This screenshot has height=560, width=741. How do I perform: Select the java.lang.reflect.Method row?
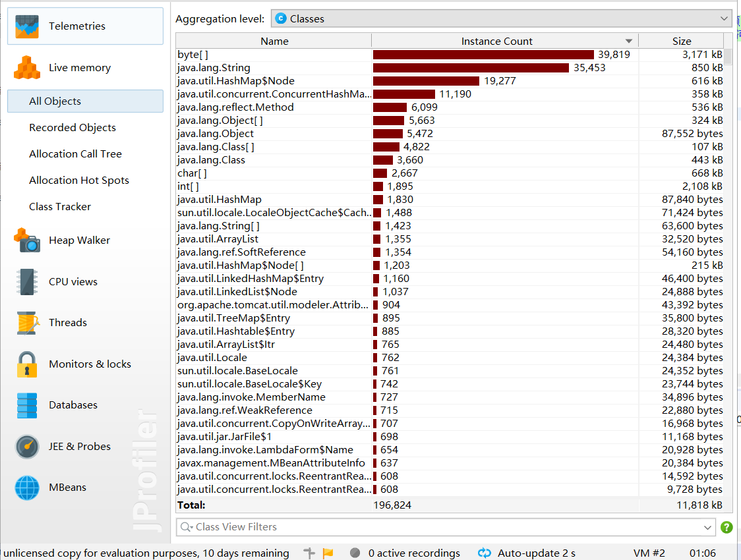450,107
